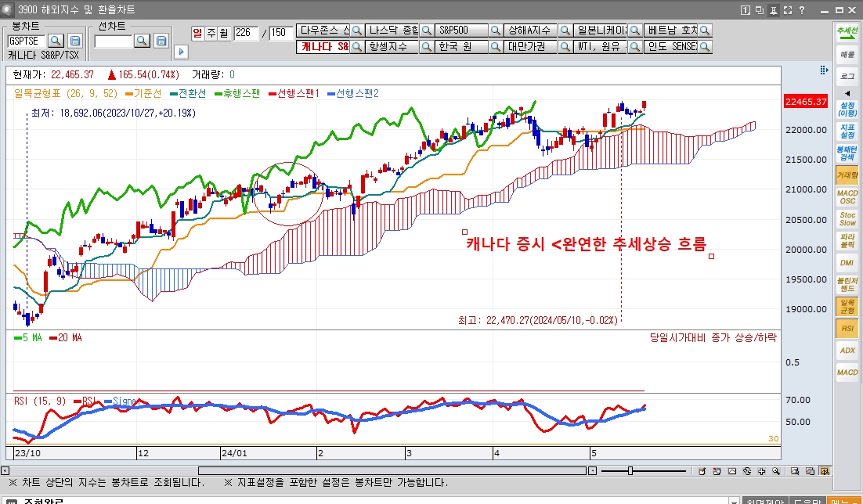The image size is (863, 504).
Task: Open the magnifier beside 다우존스 button
Action: point(356,31)
